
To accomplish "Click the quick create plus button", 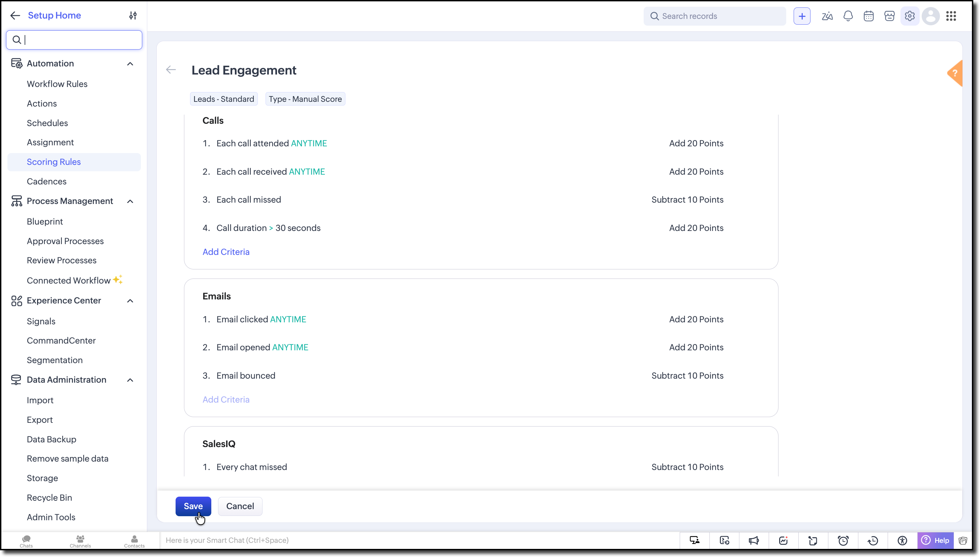I will pos(802,16).
